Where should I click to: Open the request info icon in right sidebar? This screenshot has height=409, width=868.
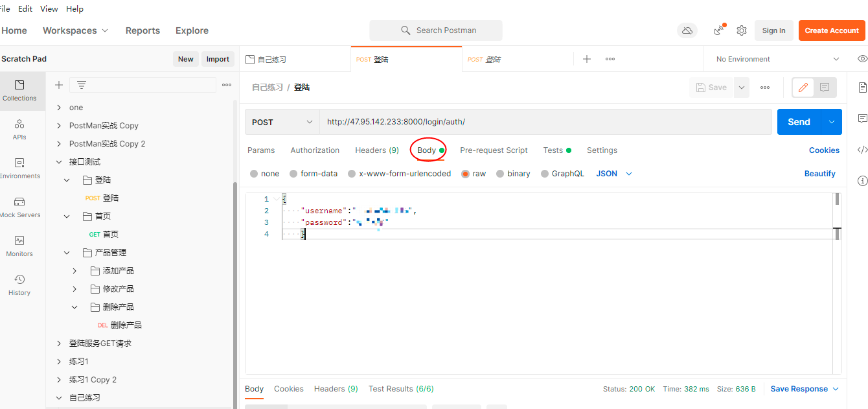point(862,181)
